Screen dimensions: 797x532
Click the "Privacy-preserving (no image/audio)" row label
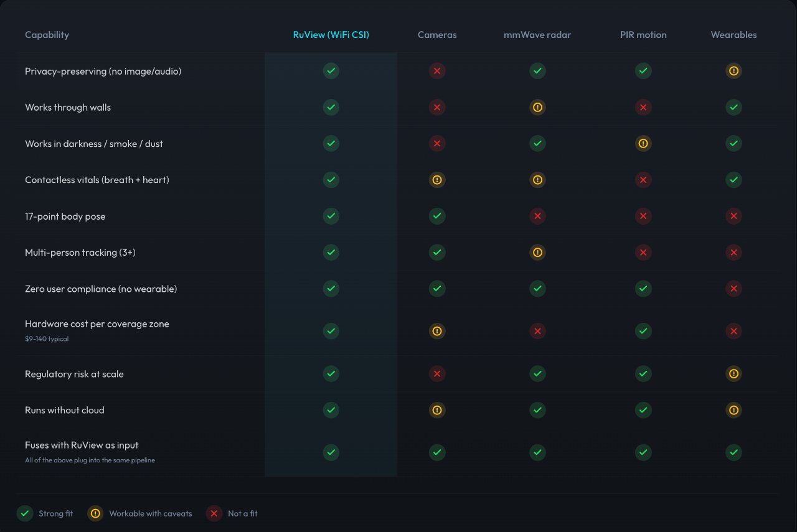coord(103,72)
